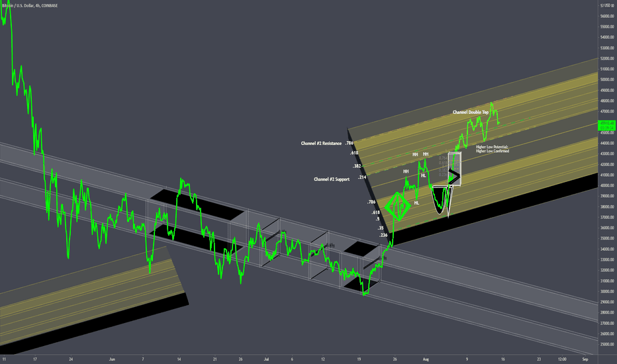Click the Bitcoin / U.S. Dollar chart title
The width and height of the screenshot is (617, 364).
tap(30, 5)
